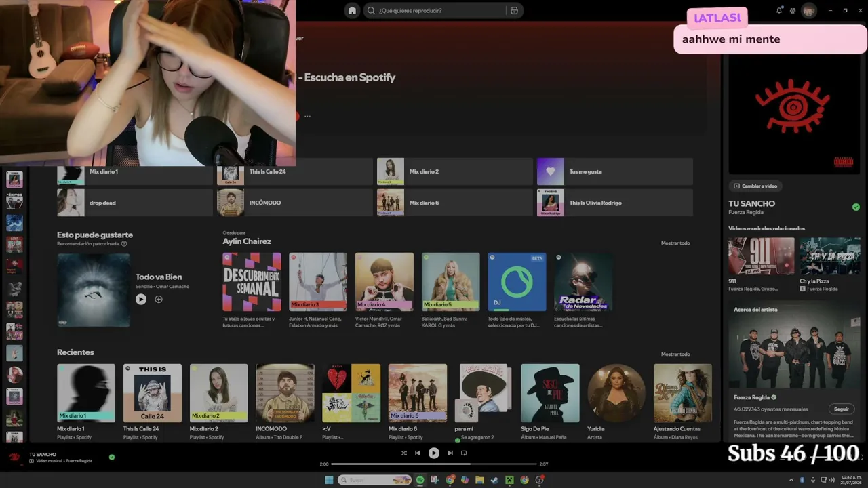Open File Explorer from the taskbar

click(479, 480)
